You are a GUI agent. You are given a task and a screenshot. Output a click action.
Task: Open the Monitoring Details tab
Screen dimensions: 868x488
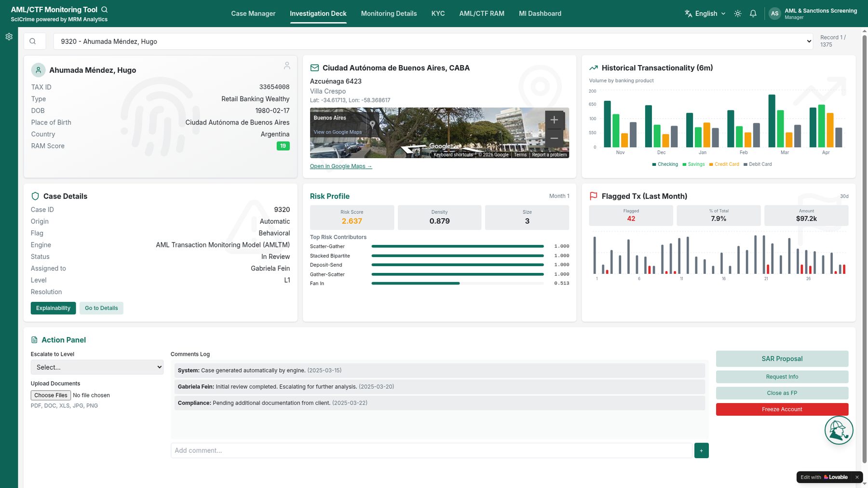tap(389, 14)
